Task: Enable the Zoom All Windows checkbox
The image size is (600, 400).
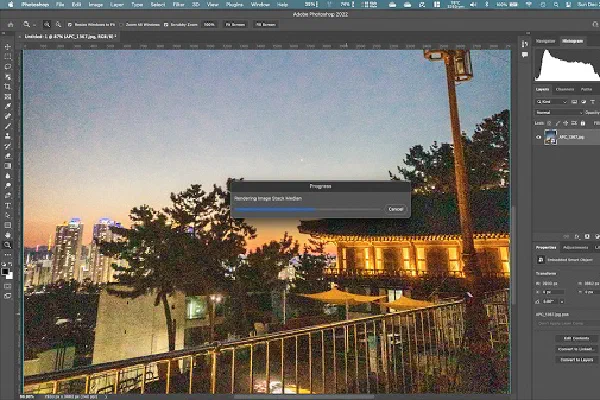Action: pos(124,23)
